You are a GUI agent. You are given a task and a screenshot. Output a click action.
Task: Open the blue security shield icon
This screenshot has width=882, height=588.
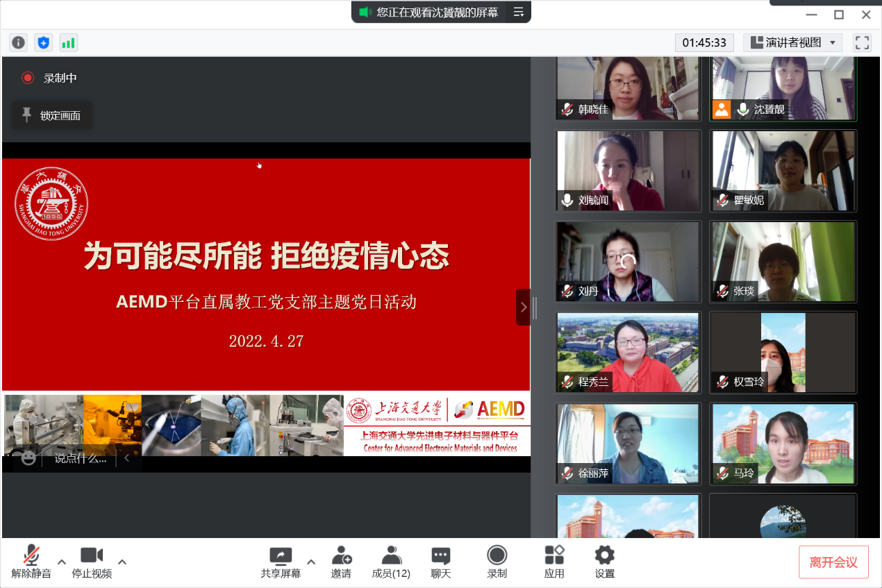point(43,42)
